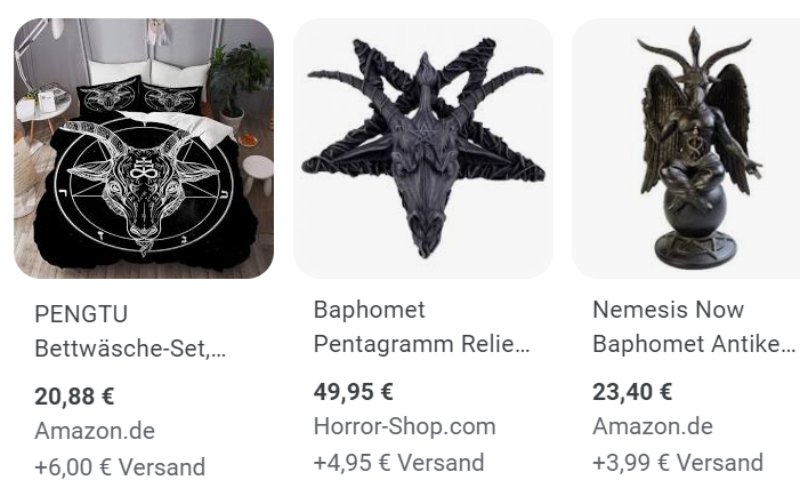Visit Horror-Shop.com seller link
The width and height of the screenshot is (800, 488).
pyautogui.click(x=405, y=427)
